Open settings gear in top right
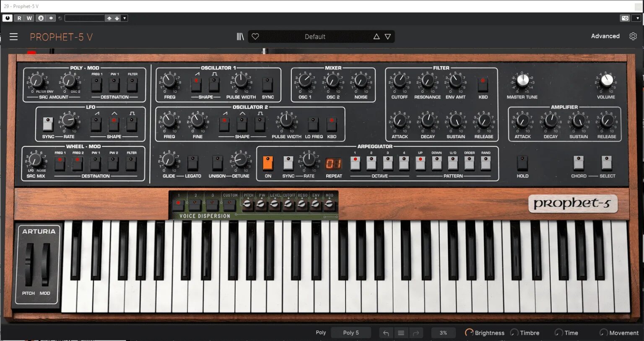This screenshot has height=341, width=644. 633,36
